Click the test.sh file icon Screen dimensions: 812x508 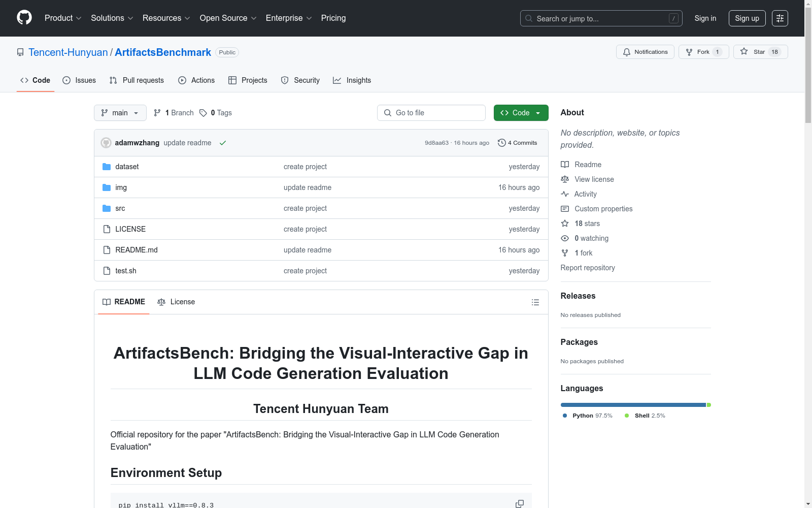point(107,271)
